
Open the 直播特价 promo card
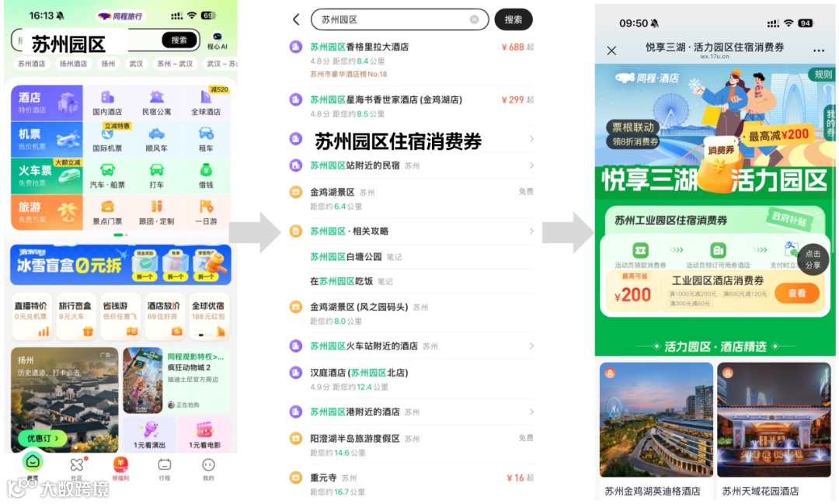tap(31, 316)
